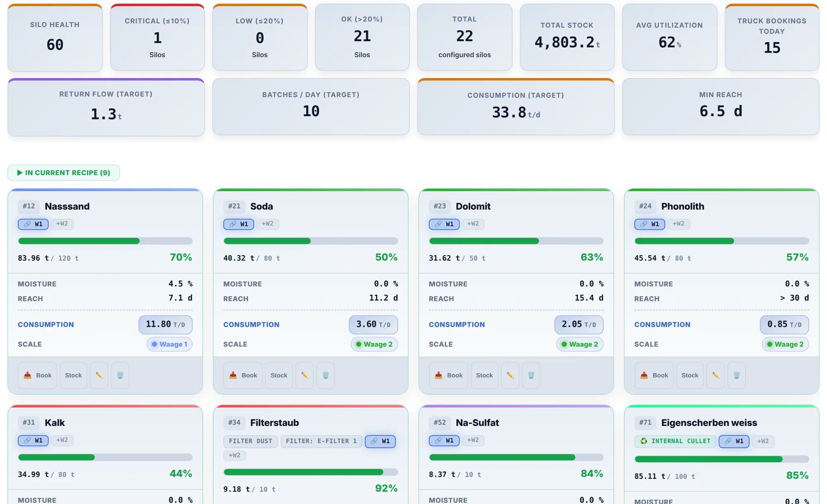Click the Return Flow (Target) tile

pyautogui.click(x=106, y=107)
